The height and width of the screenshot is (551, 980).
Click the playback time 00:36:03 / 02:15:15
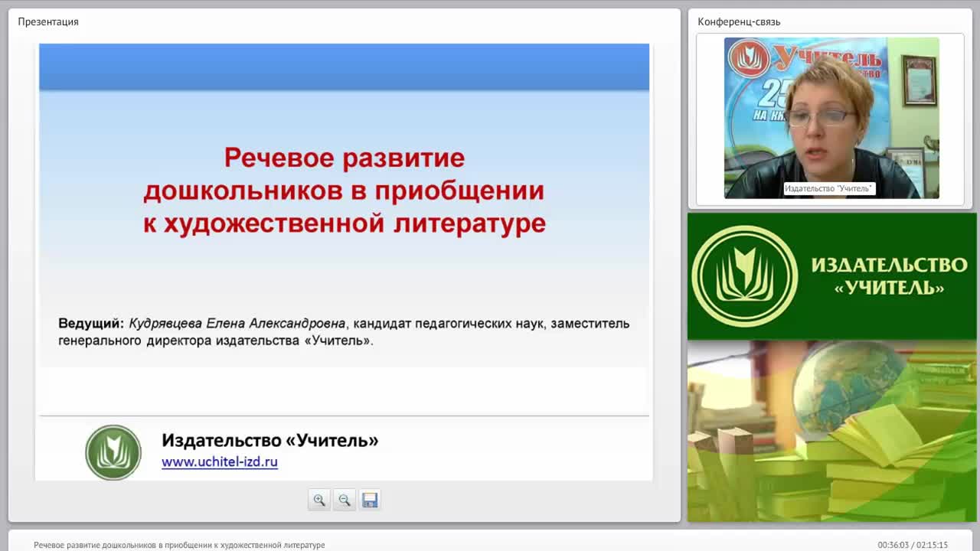(x=913, y=545)
